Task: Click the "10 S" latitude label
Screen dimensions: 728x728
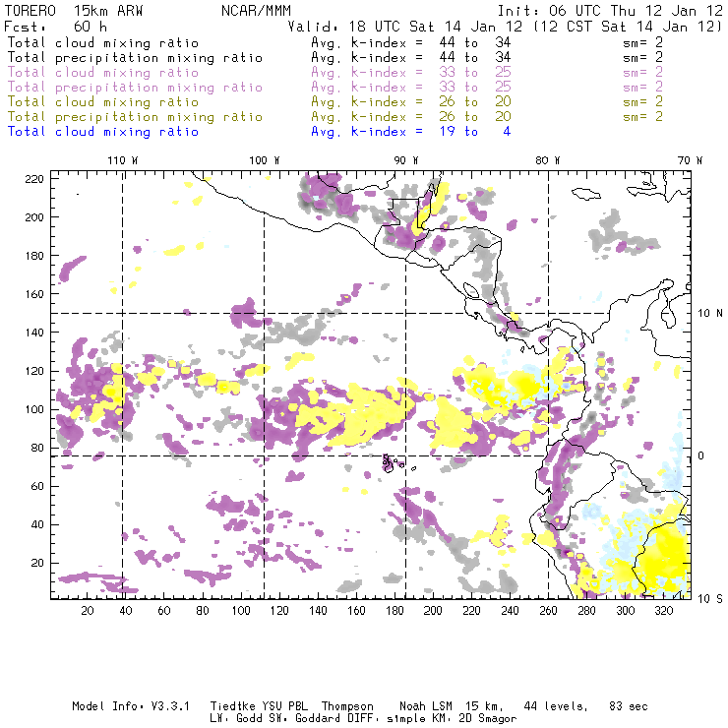Action: click(710, 598)
